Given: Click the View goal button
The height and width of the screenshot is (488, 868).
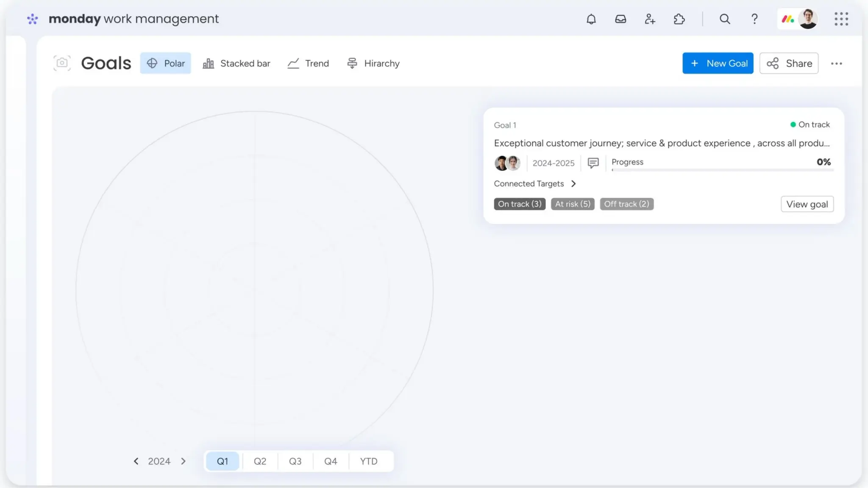Looking at the screenshot, I should (807, 204).
